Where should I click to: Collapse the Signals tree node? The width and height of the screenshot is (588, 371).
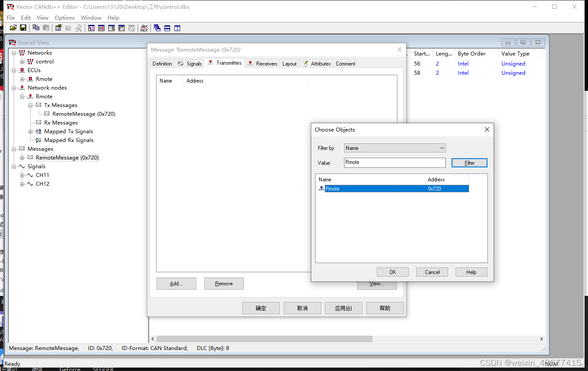pyautogui.click(x=14, y=166)
